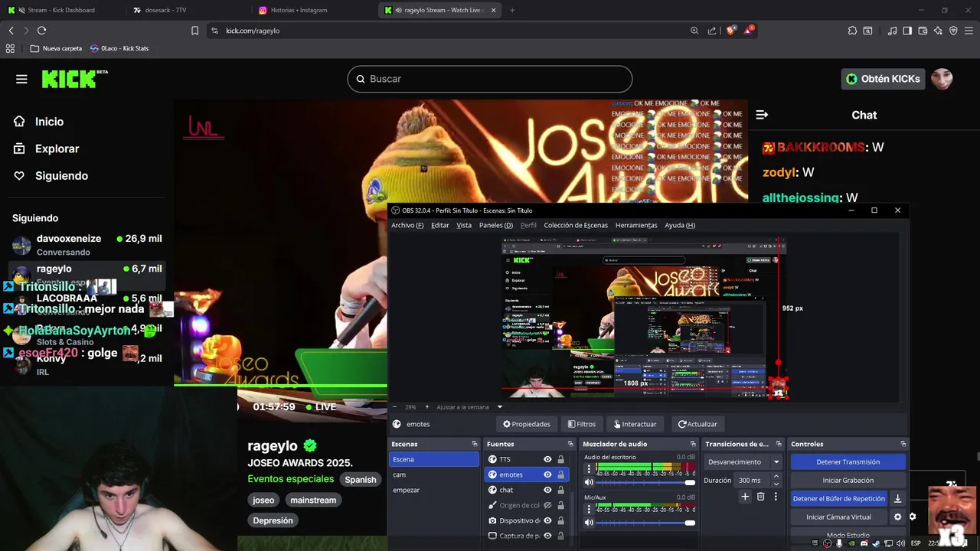
Task: Click the Interactuar button in OBS
Action: pyautogui.click(x=635, y=424)
